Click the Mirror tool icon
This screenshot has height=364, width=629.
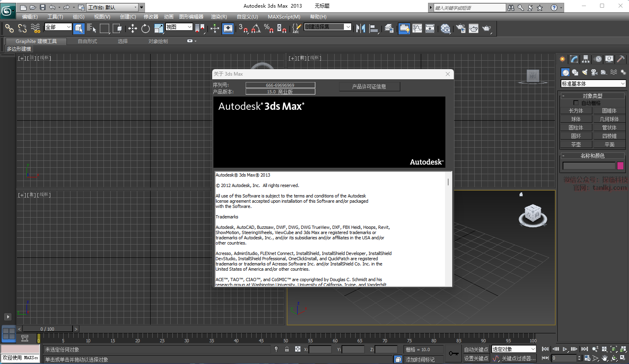coord(360,28)
